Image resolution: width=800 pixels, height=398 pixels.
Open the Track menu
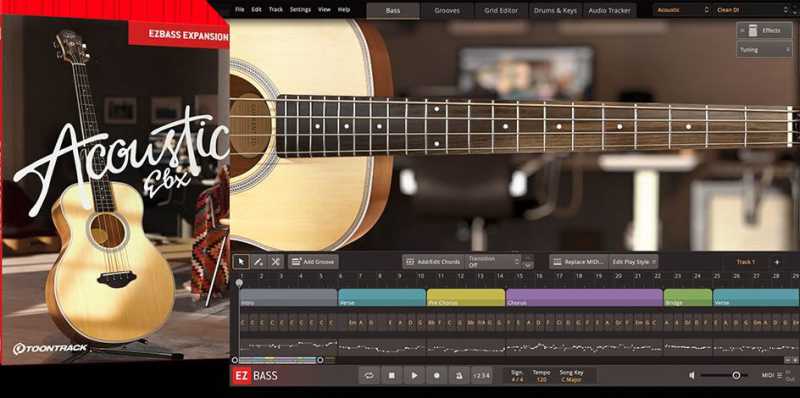point(276,9)
